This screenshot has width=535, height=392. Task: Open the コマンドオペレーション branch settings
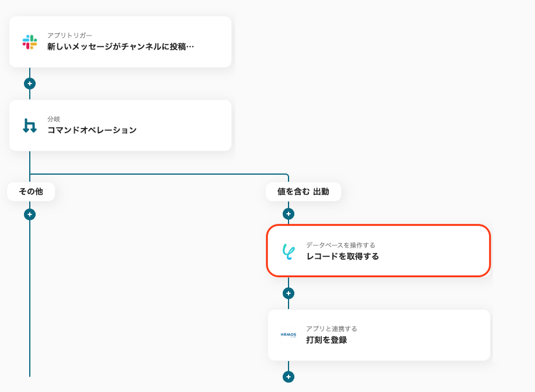[120, 125]
